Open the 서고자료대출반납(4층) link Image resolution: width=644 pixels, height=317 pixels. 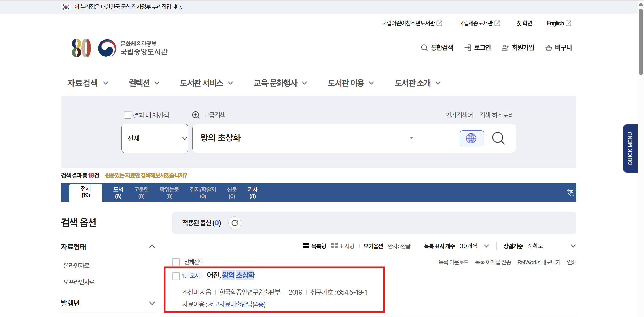click(x=237, y=304)
